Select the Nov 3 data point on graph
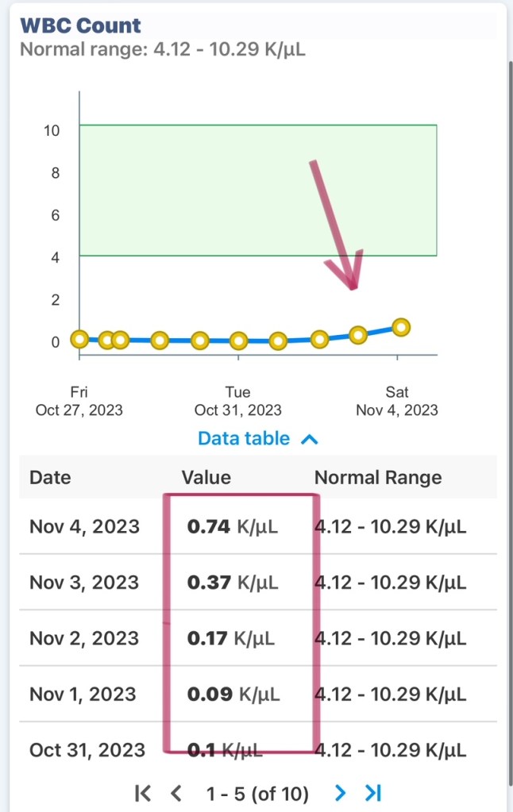This screenshot has height=812, width=513. coord(358,335)
